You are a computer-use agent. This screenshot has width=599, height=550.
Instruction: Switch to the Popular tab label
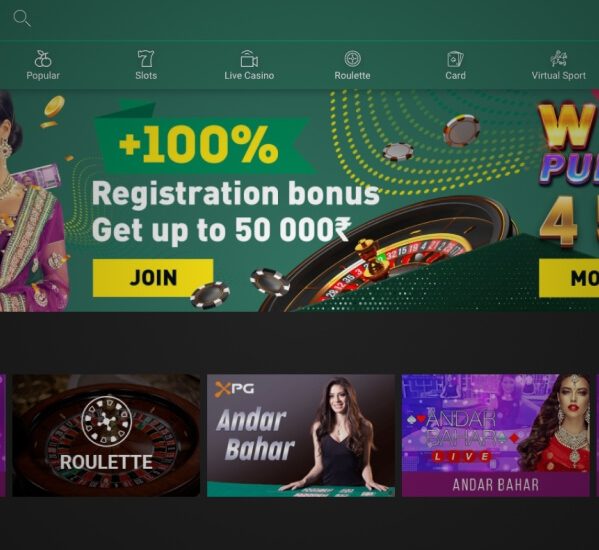[43, 76]
